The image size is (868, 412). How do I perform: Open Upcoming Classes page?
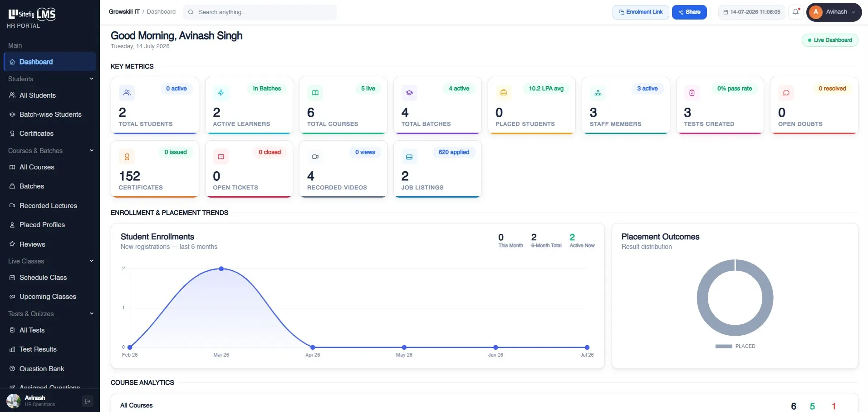point(50,297)
